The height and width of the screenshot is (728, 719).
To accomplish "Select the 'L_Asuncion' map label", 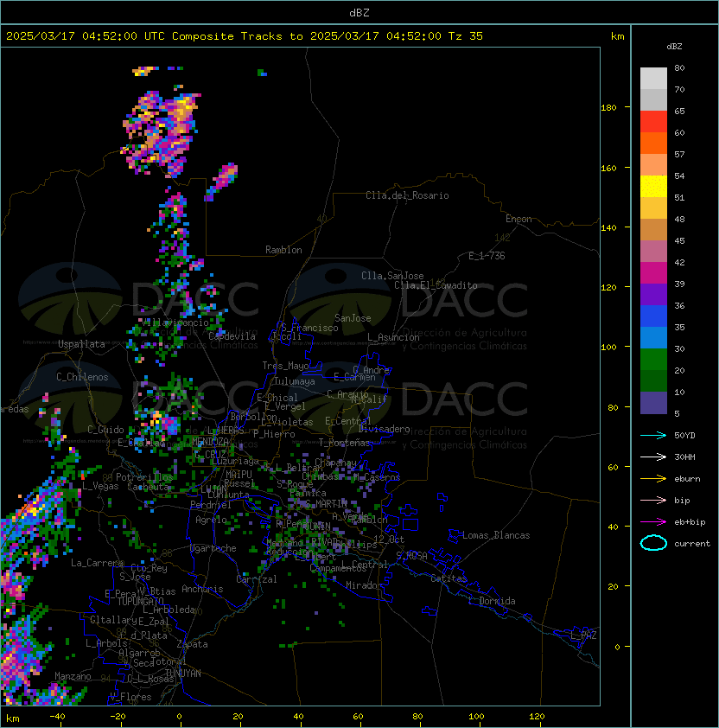I will coord(393,337).
